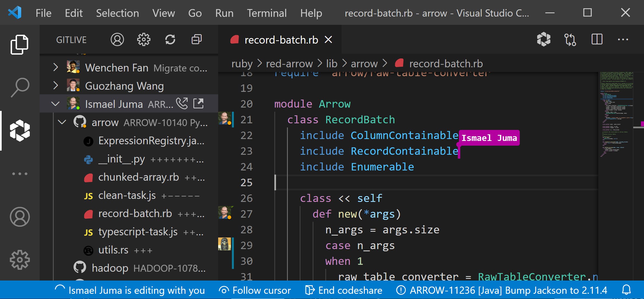Click 'Ismael Juma is editing with you' status
This screenshot has width=644, height=299.
[129, 290]
